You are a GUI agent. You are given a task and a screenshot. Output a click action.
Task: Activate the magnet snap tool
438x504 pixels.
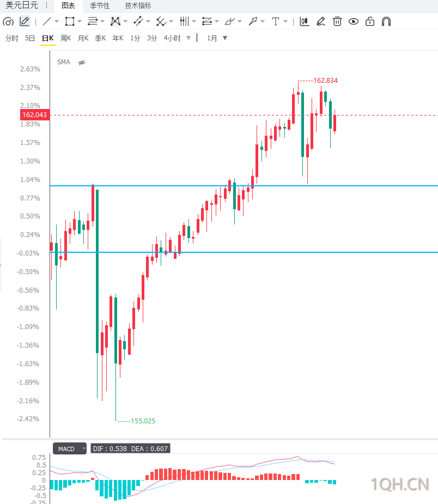coord(386,22)
